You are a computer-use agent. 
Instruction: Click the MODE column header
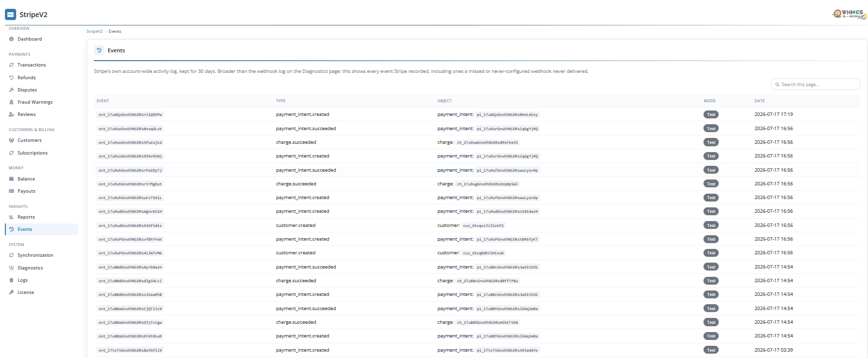point(709,101)
